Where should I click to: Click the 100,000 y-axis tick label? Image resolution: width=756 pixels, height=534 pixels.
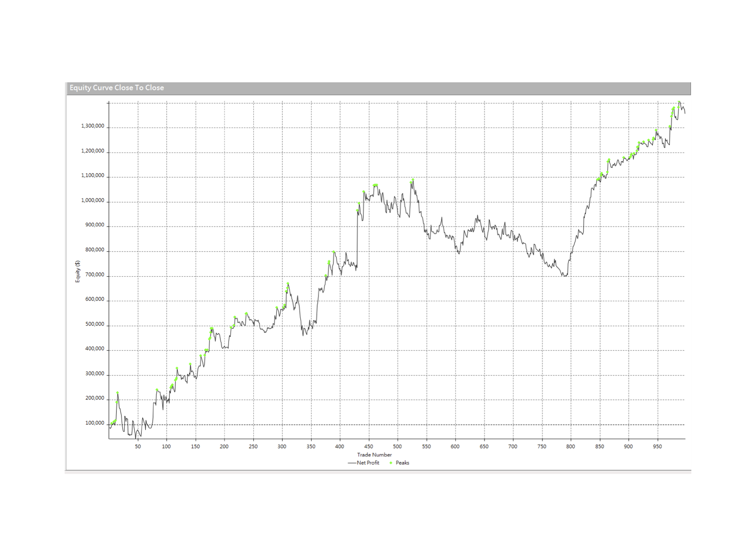(x=94, y=423)
